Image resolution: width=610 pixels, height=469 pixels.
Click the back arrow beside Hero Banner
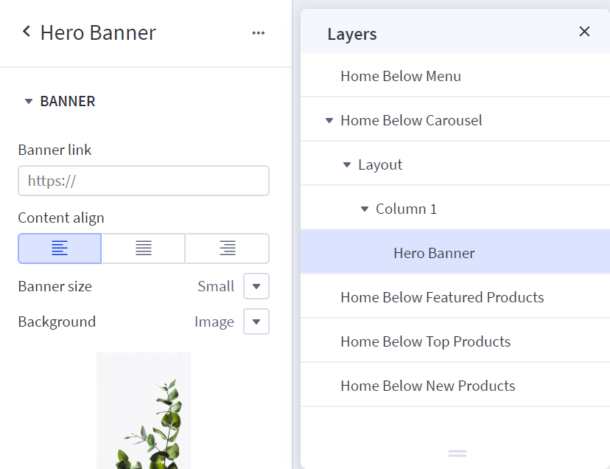pyautogui.click(x=26, y=32)
